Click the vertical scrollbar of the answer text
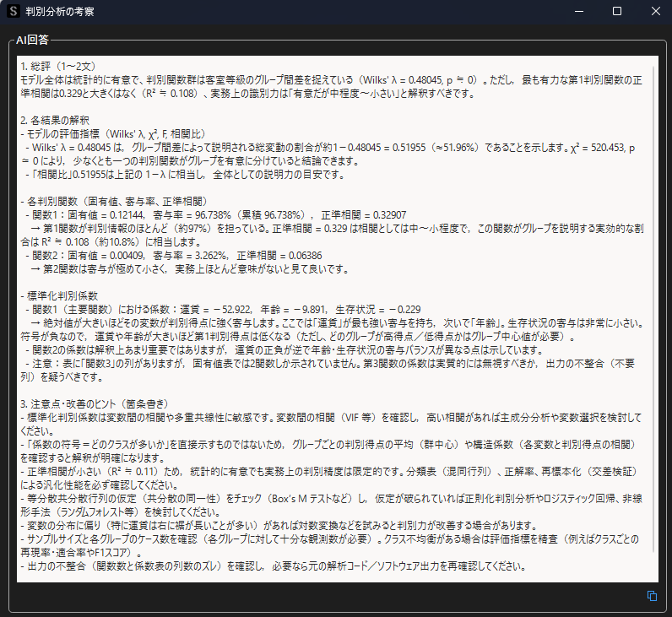The height and width of the screenshot is (617, 672). coord(654,309)
